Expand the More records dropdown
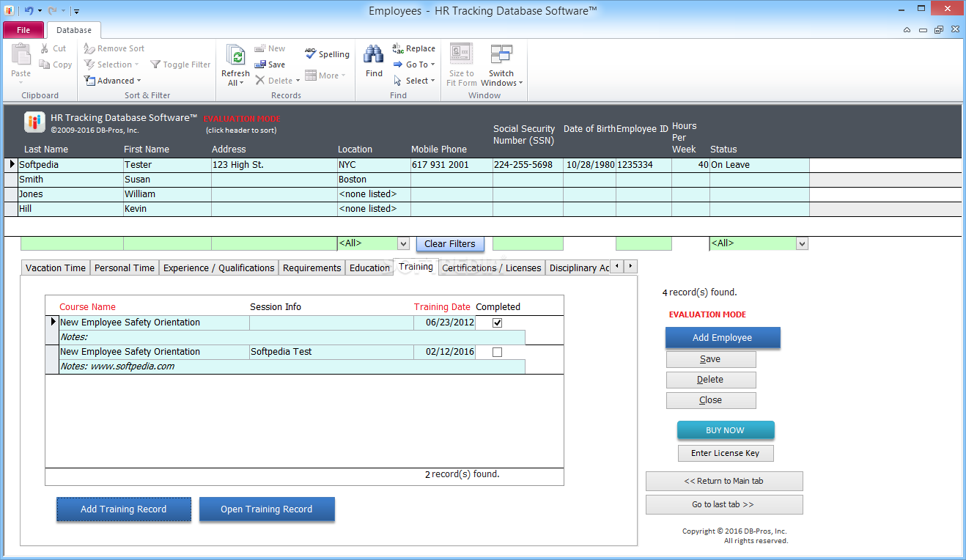Viewport: 966px width, 560px height. pos(343,75)
